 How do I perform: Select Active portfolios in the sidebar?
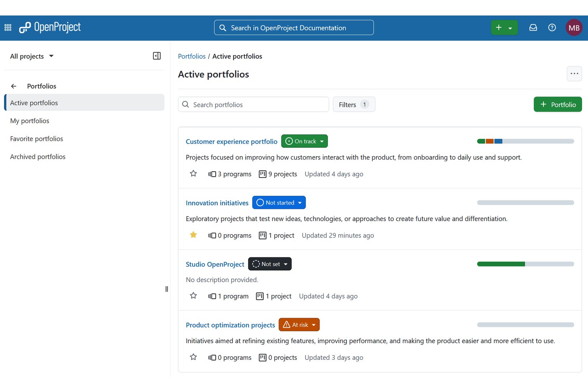(84, 103)
